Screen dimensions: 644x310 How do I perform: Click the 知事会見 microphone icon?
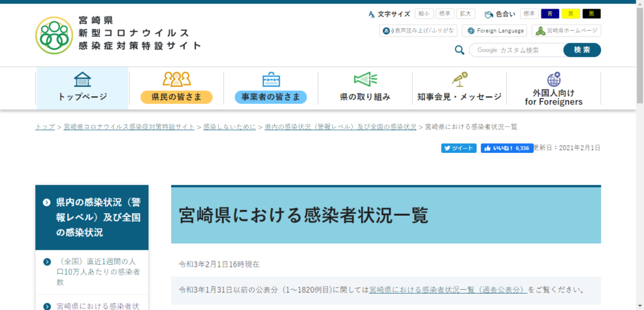(x=459, y=80)
